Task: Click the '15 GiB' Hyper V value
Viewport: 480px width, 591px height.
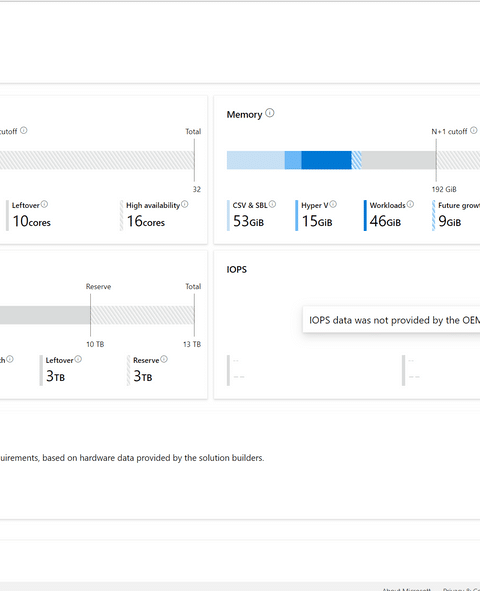Action: (317, 221)
